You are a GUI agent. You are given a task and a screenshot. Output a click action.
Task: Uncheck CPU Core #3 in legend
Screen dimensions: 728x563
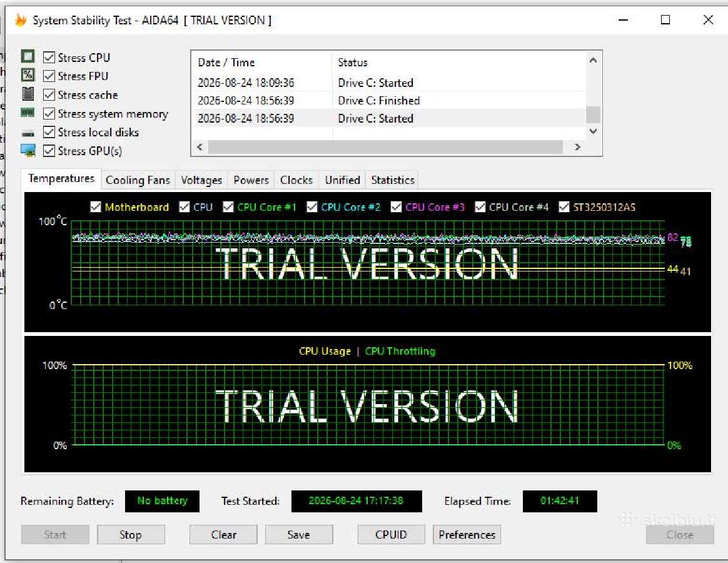(x=396, y=206)
